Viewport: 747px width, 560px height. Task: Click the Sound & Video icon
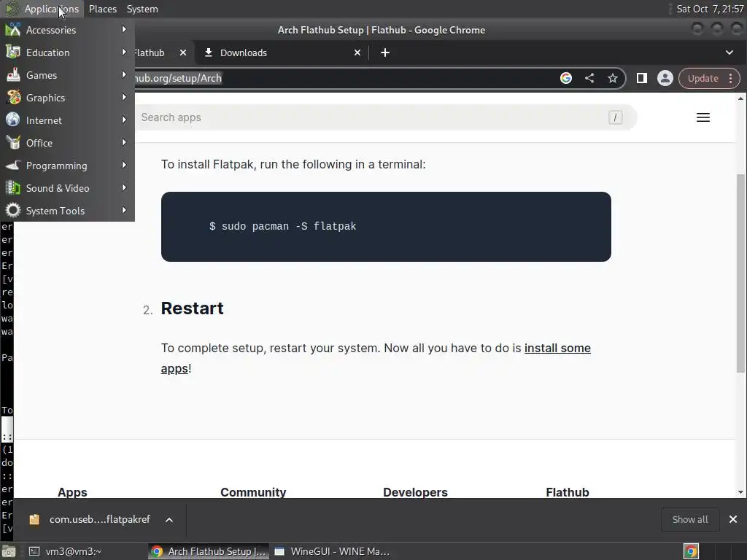pyautogui.click(x=13, y=187)
